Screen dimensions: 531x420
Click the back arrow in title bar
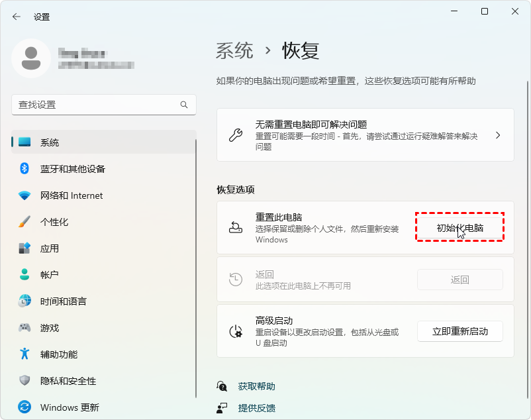point(17,17)
